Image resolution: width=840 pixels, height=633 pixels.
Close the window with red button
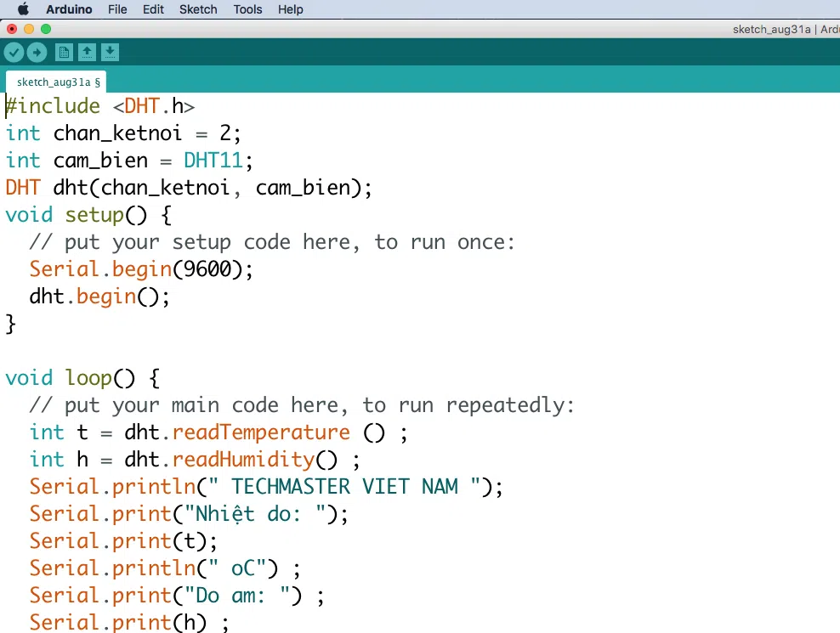12,29
